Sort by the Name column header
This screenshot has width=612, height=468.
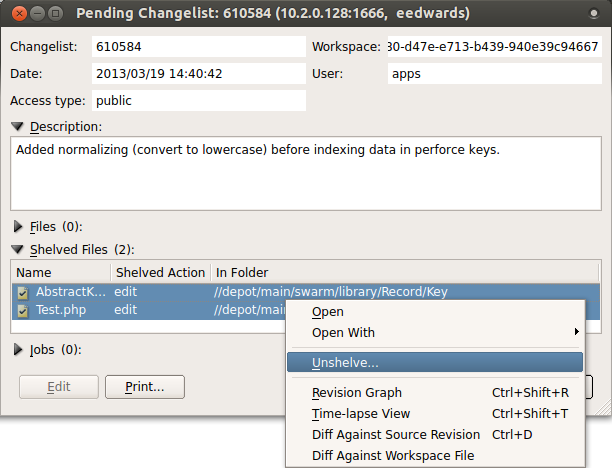click(x=62, y=272)
